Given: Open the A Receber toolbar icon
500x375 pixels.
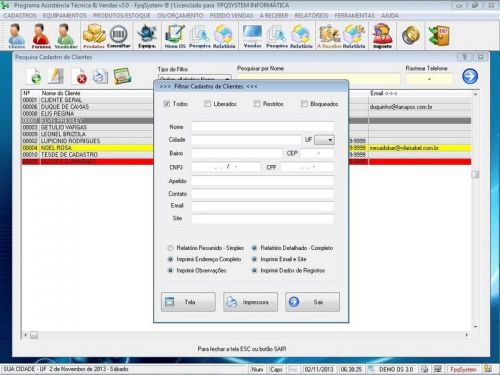Looking at the screenshot, I should click(x=329, y=36).
